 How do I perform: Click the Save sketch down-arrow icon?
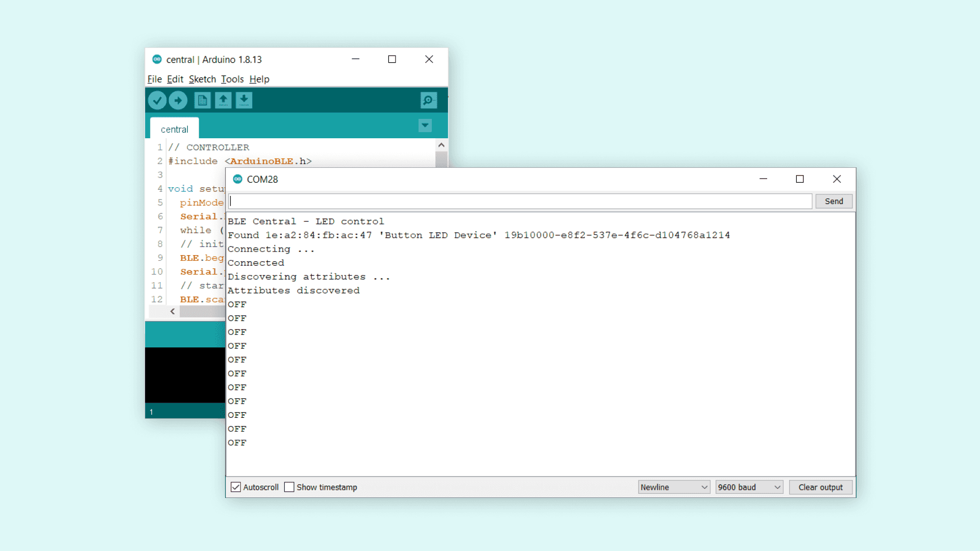tap(244, 101)
